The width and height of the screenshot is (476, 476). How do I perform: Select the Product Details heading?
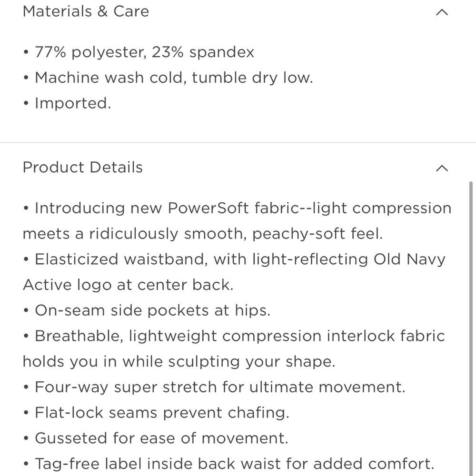click(83, 168)
